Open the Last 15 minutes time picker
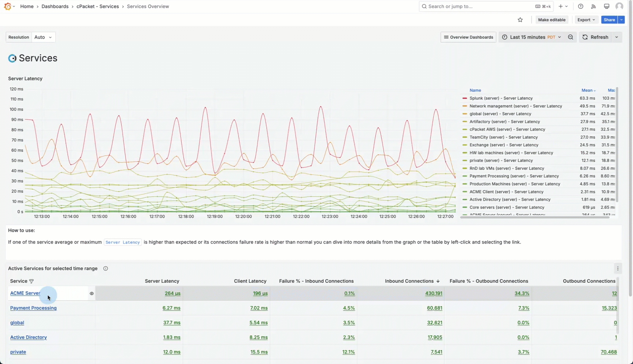This screenshot has height=364, width=633. pos(532,37)
